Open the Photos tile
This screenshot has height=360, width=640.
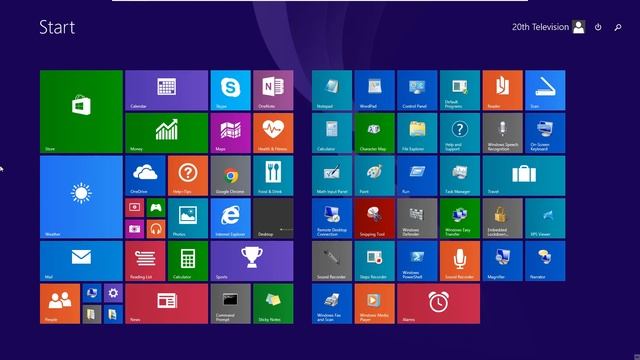188,218
